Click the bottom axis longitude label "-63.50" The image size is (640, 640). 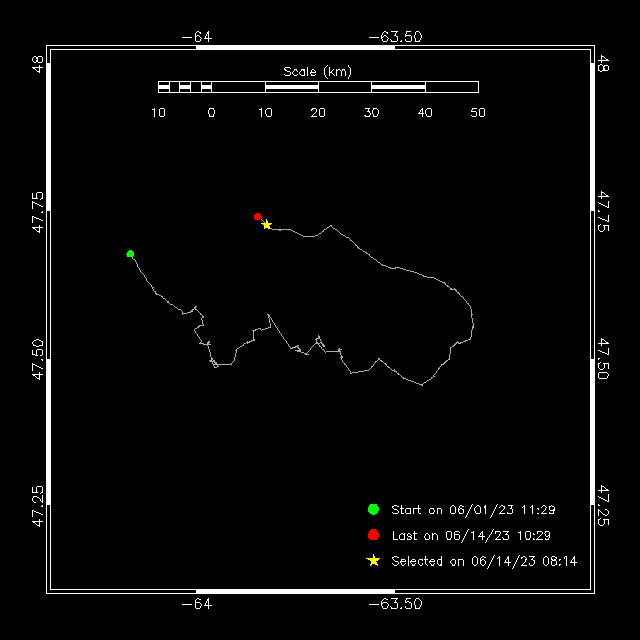tap(395, 604)
